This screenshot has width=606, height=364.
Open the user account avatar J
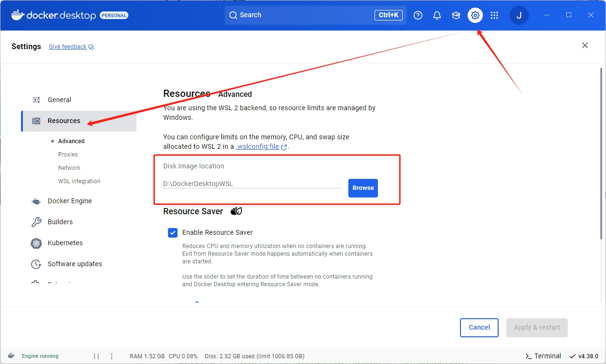(519, 15)
